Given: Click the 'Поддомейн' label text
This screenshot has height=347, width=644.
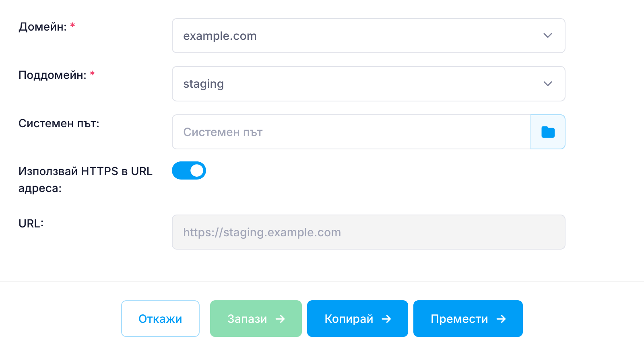Looking at the screenshot, I should click(52, 75).
